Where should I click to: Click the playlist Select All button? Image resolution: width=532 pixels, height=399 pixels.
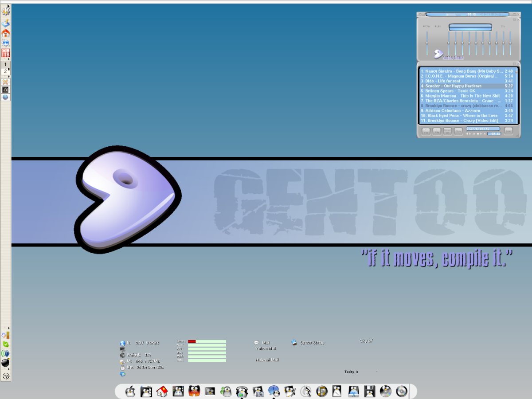(x=448, y=131)
